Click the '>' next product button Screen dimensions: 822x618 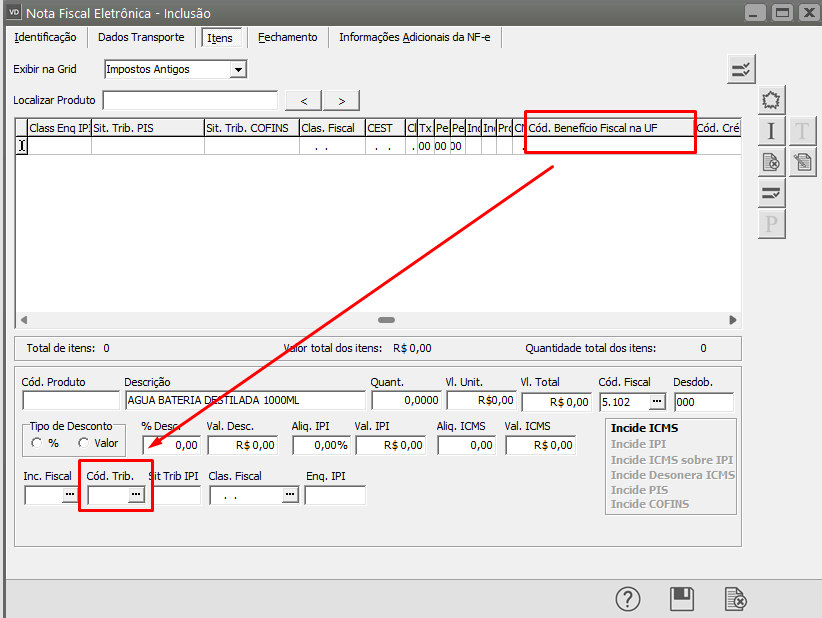click(x=341, y=100)
